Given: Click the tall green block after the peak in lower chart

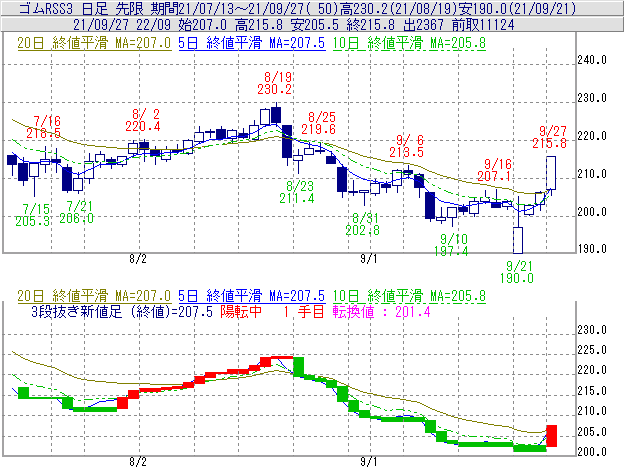Looking at the screenshot, I should [298, 366].
